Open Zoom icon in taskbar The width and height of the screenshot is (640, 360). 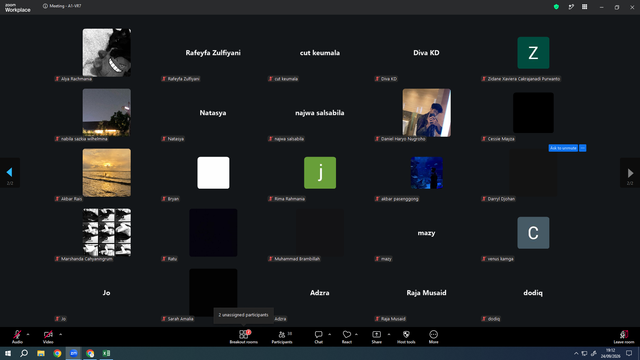(x=73, y=353)
